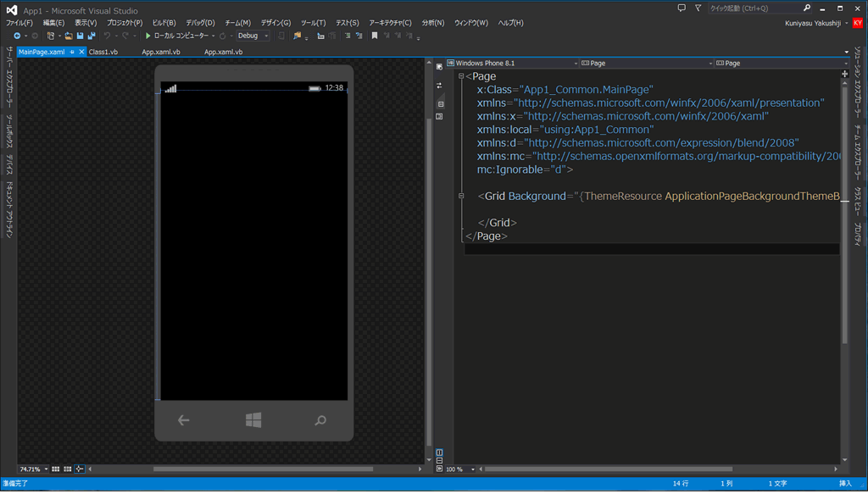Click the Open File folder icon
868x494 pixels.
coord(69,36)
